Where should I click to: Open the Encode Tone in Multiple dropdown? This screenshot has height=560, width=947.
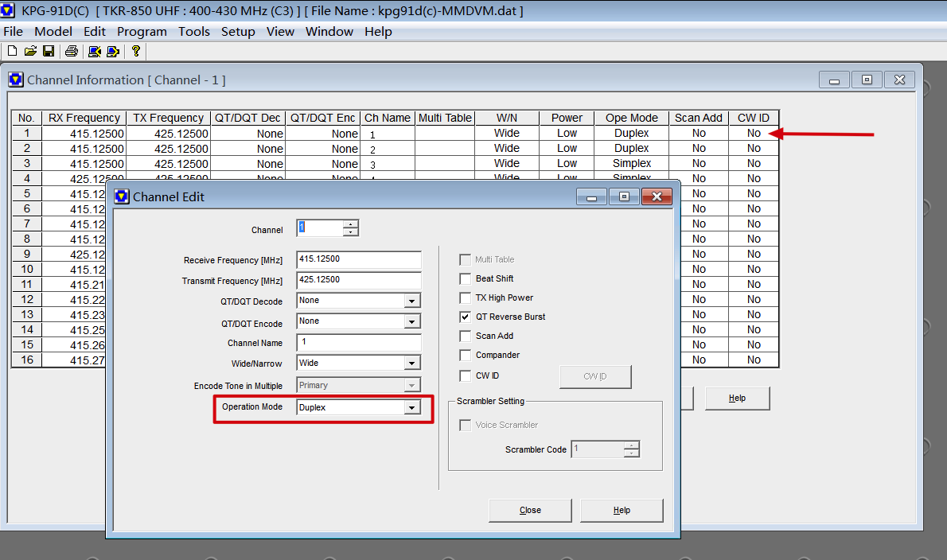tap(412, 385)
